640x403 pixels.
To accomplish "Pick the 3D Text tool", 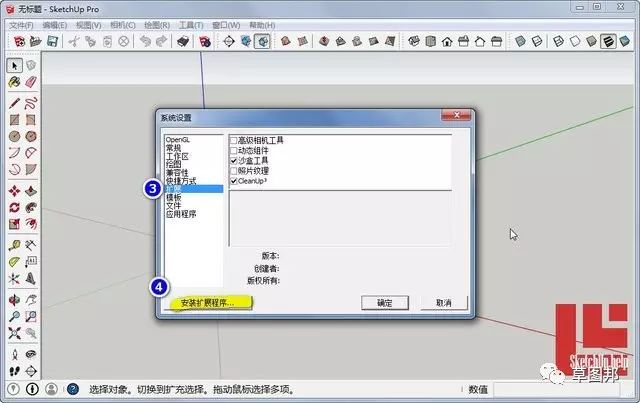I will click(31, 278).
